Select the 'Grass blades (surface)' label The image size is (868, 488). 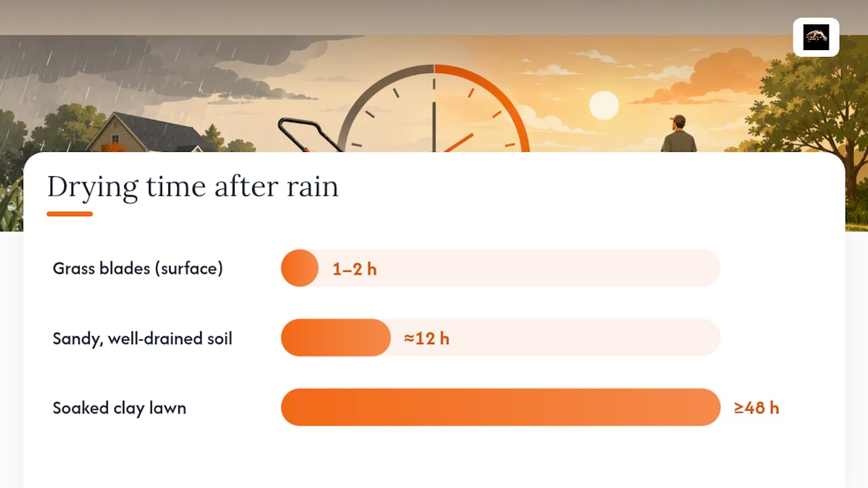pos(138,268)
